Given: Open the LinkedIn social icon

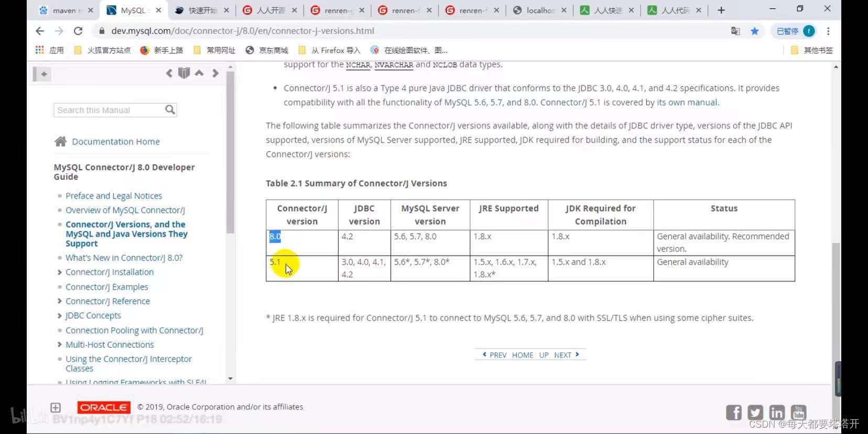Looking at the screenshot, I should [777, 413].
